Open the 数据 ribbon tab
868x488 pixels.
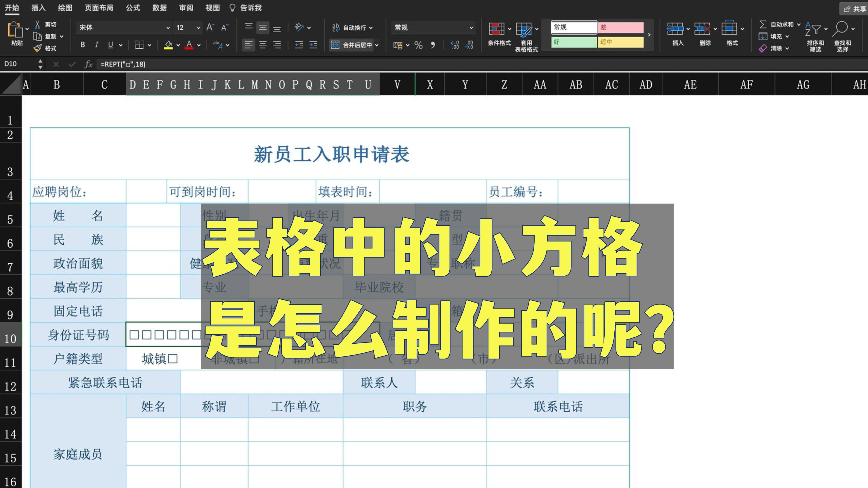160,8
